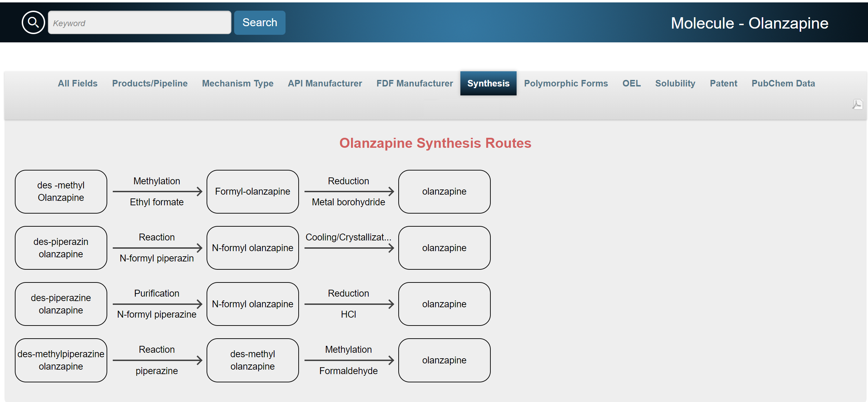Switch to the OEL tab
The image size is (868, 402).
coord(631,83)
